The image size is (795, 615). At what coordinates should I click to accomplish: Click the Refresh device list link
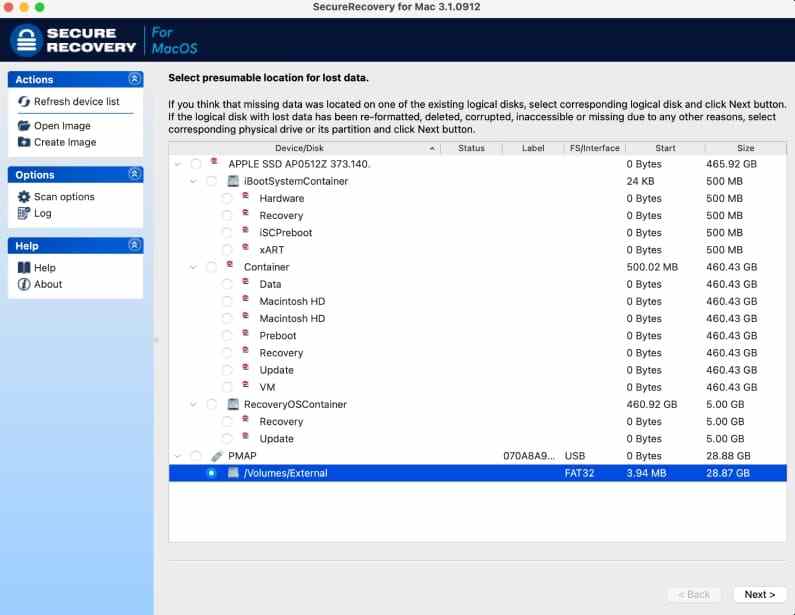[x=77, y=101]
